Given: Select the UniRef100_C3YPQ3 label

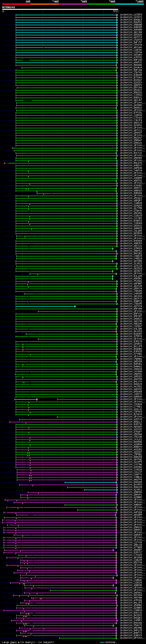Looking at the screenshot, I should (131, 95).
